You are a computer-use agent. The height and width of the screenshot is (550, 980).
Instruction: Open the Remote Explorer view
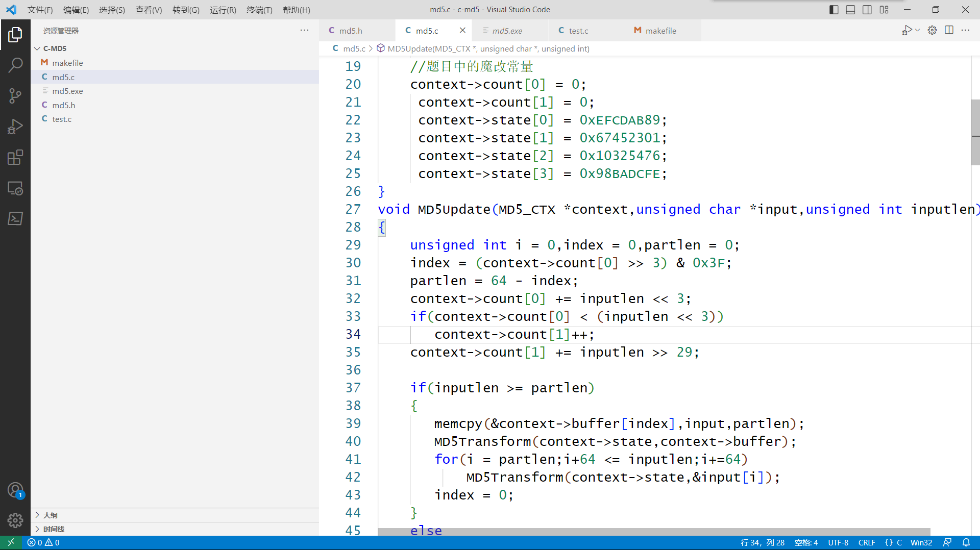(x=15, y=188)
